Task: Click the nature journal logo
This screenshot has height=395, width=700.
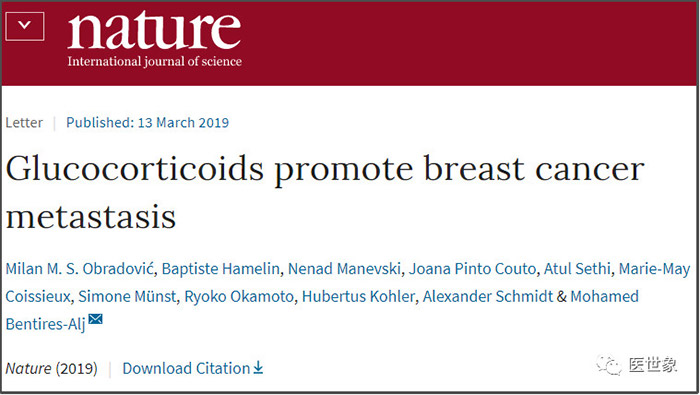Action: coord(154,31)
